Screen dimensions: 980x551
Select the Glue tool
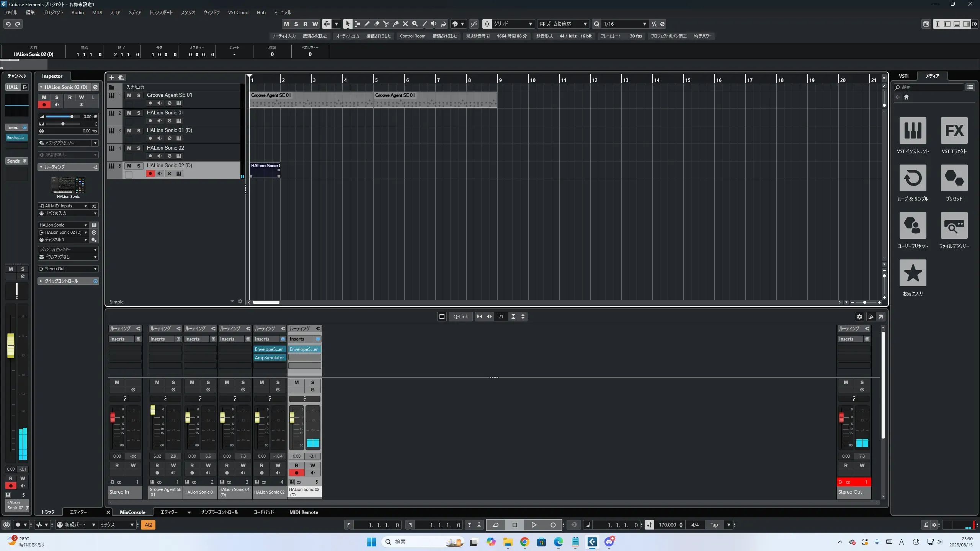coord(395,24)
